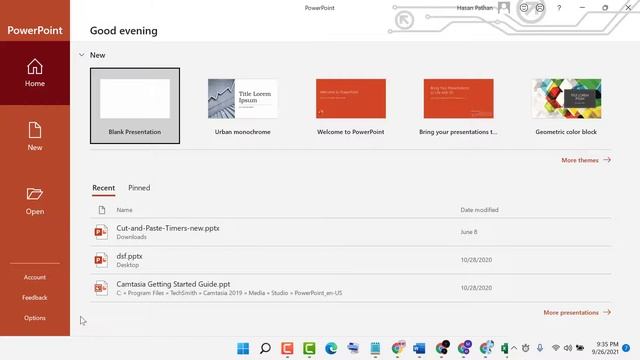This screenshot has width=640, height=360.
Task: Open Feedback in the sidebar
Action: click(35, 298)
